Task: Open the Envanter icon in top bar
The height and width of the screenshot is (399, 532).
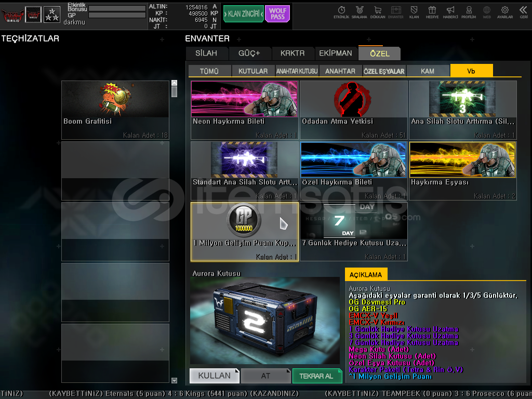Action: [395, 12]
